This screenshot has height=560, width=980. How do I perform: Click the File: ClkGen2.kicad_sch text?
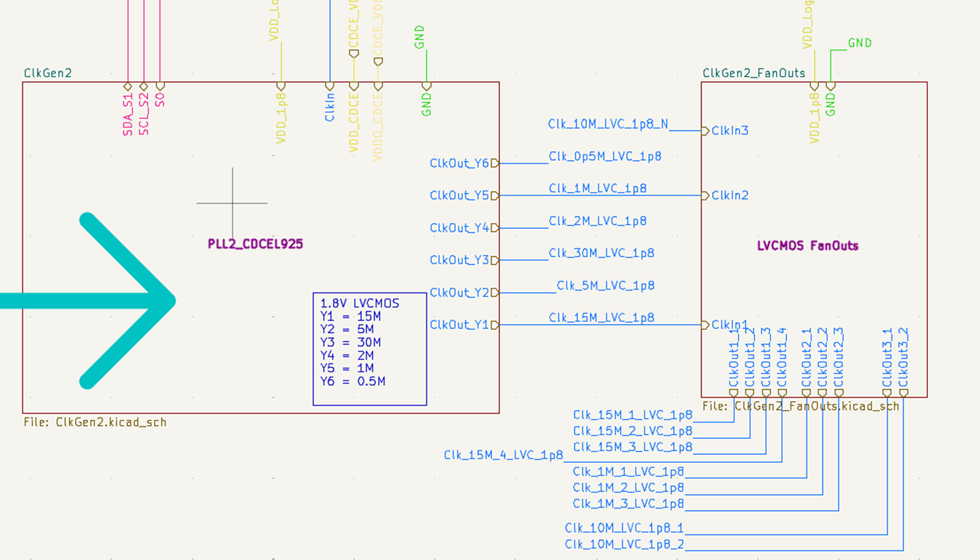click(95, 422)
